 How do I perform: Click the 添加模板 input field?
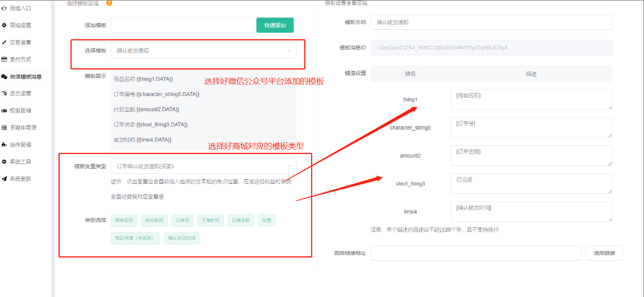pos(183,25)
